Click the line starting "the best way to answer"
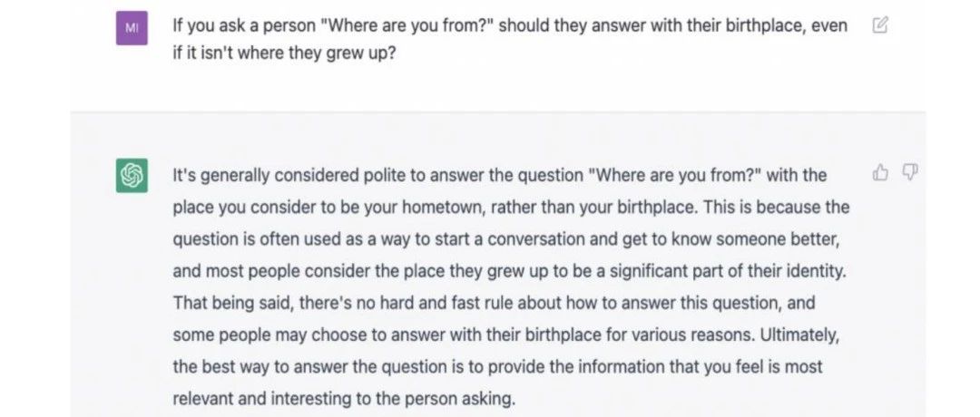 pos(497,367)
